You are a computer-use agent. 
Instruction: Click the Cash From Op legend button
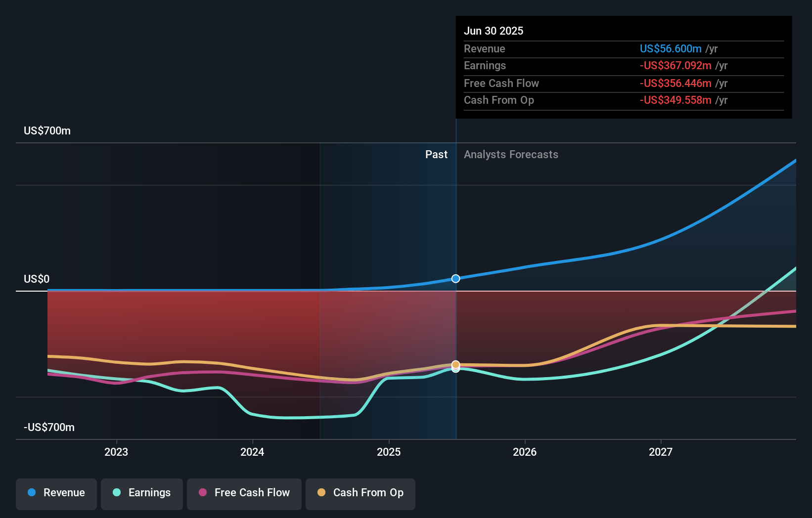(x=360, y=493)
